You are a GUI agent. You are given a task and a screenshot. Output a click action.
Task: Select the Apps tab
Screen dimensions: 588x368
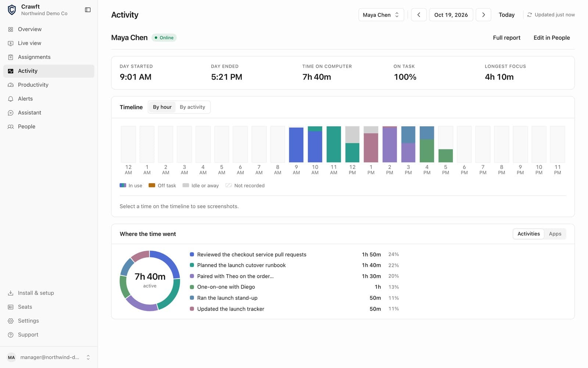pos(555,234)
